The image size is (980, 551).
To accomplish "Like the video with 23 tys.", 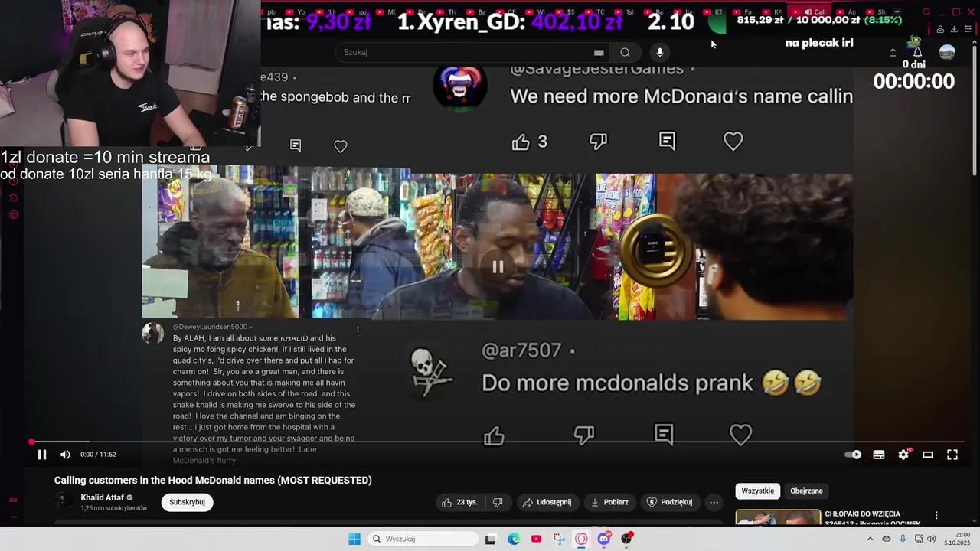I will coord(459,502).
